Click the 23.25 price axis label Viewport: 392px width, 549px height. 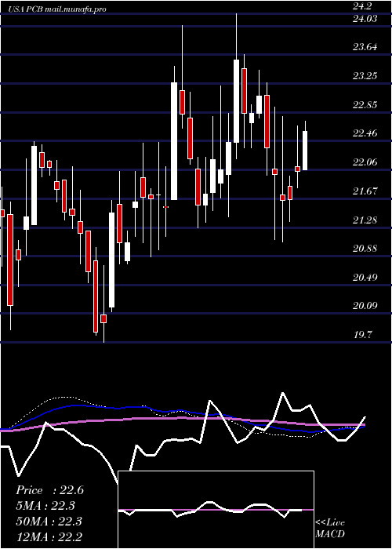(365, 75)
